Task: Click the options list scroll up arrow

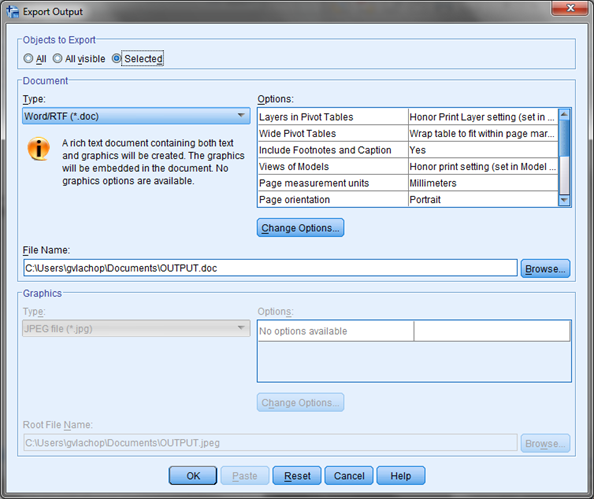Action: coord(564,114)
